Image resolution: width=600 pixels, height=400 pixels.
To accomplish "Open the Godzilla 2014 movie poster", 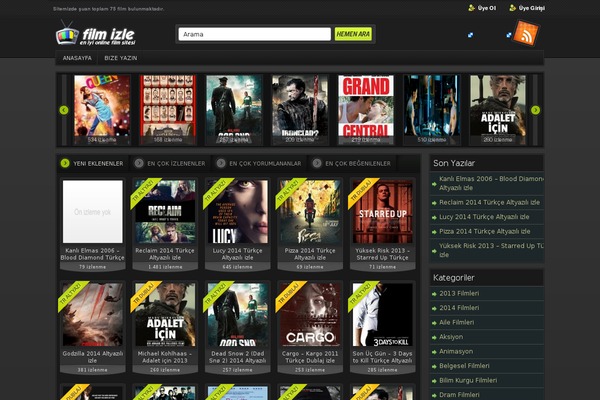I will tap(93, 315).
